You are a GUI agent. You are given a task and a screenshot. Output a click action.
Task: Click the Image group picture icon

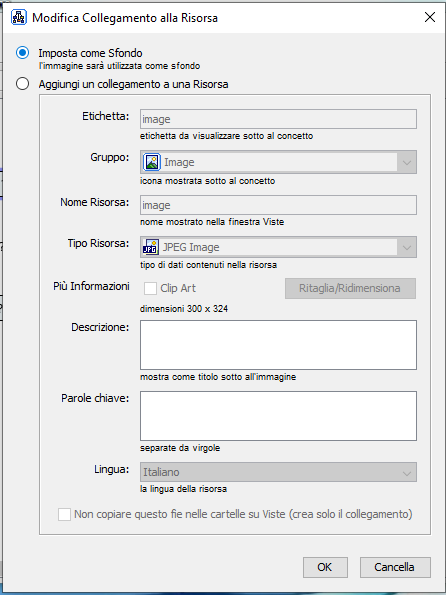point(152,162)
